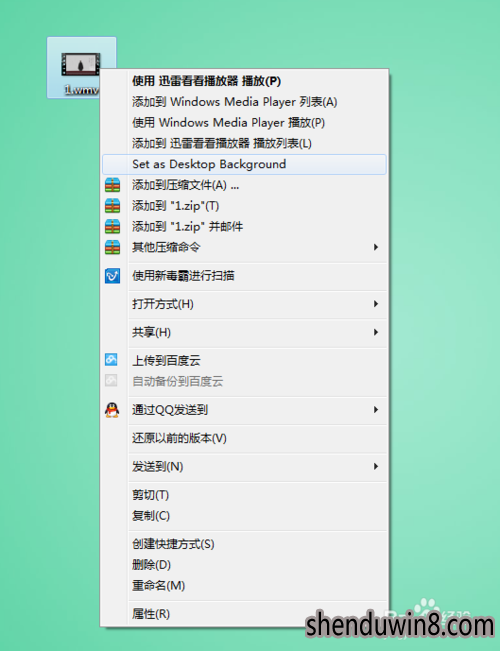Image resolution: width=500 pixels, height=651 pixels.
Task: Click the WinRAR icon next to 添加到 "1.zip"(T)
Action: [113, 206]
